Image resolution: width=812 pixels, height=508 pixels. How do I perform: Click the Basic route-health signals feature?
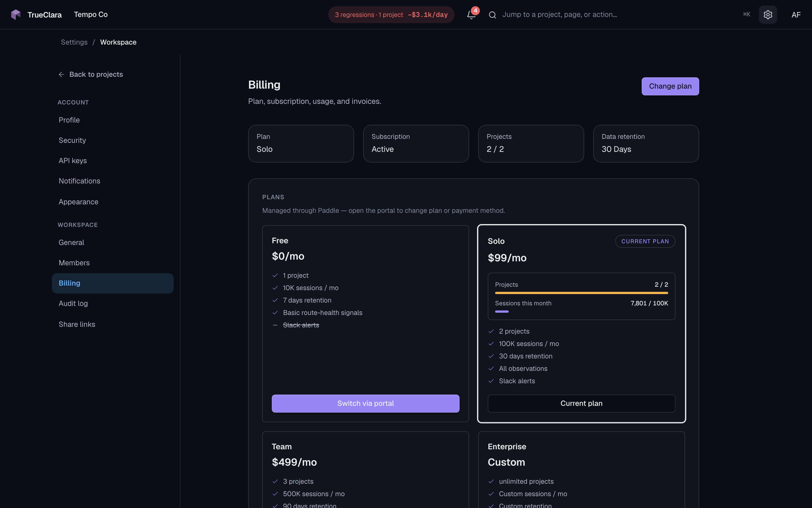tap(323, 313)
